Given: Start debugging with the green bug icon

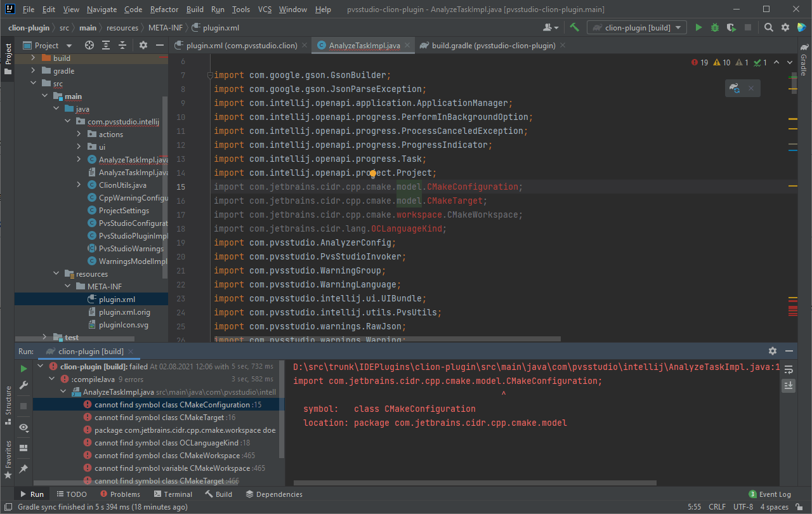Looking at the screenshot, I should pyautogui.click(x=715, y=27).
